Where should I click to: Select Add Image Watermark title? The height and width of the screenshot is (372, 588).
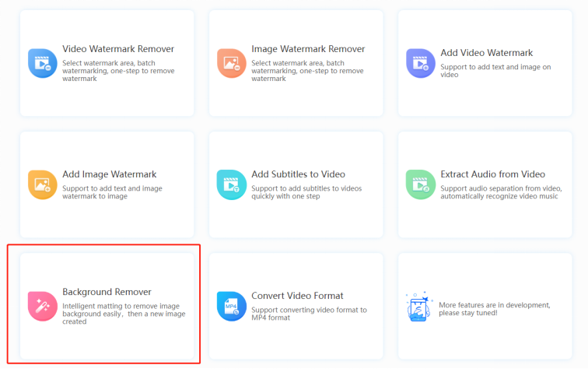point(109,174)
